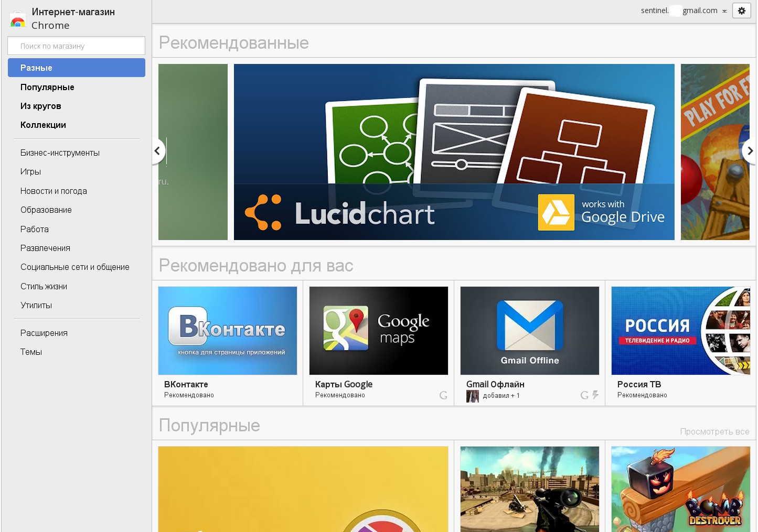The height and width of the screenshot is (532, 758).
Task: Open the Расширения section
Action: pyautogui.click(x=44, y=333)
